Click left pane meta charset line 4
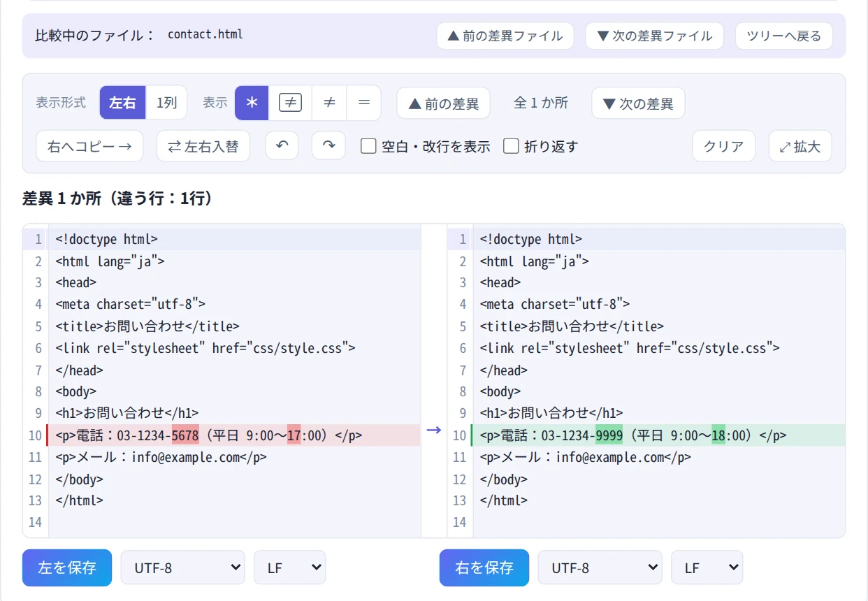This screenshot has width=868, height=601. pos(233,304)
